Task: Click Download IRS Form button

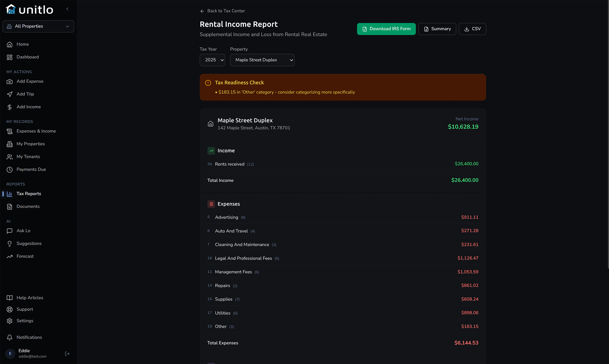Action: (386, 29)
